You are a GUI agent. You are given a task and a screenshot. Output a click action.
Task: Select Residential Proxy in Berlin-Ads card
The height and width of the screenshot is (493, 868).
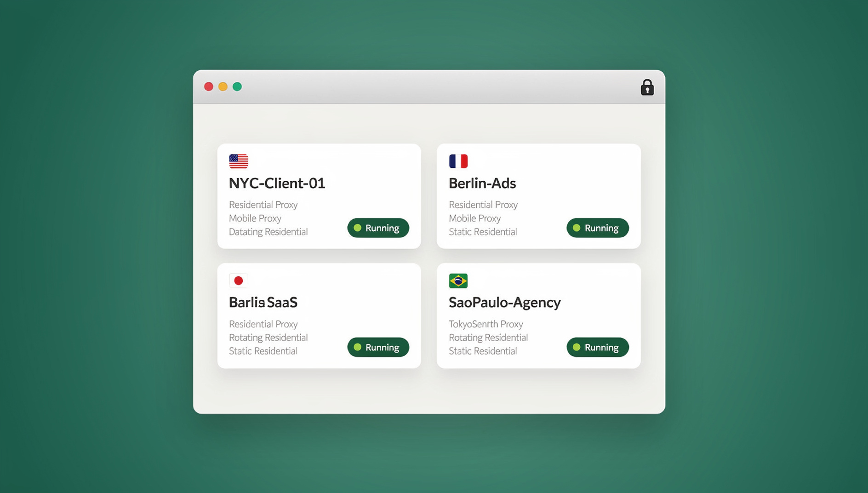(x=483, y=205)
